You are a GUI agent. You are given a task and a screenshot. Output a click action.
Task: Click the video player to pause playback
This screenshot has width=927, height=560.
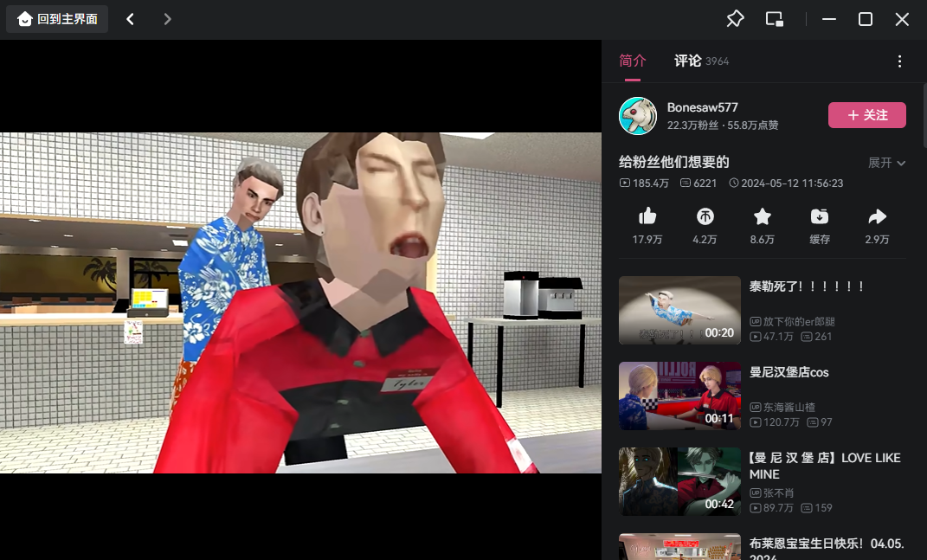301,303
